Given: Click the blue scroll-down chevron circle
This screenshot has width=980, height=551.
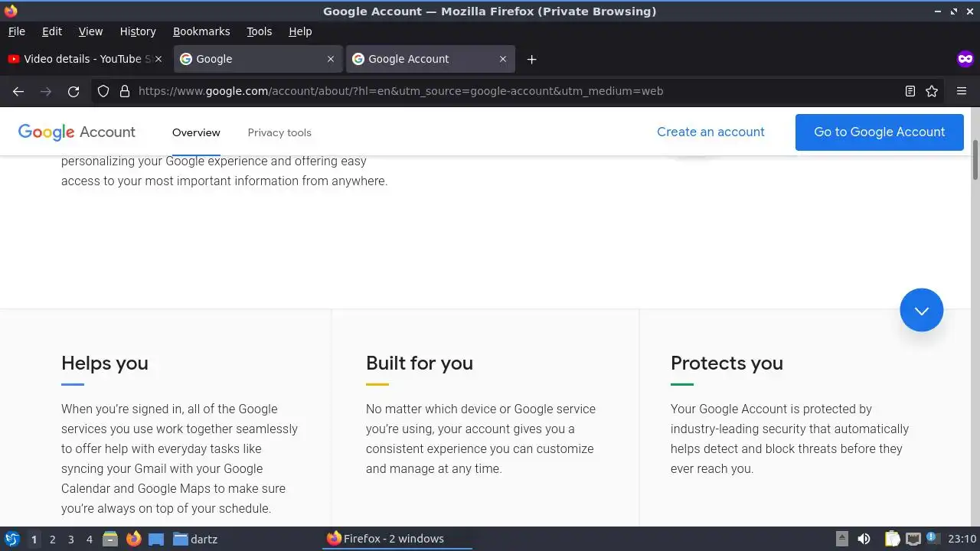Looking at the screenshot, I should (921, 310).
